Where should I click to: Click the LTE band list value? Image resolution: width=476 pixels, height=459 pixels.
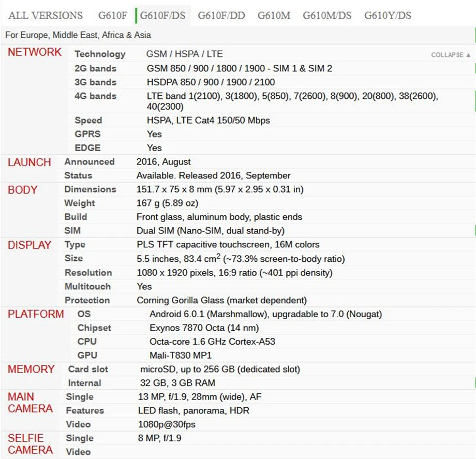point(293,101)
